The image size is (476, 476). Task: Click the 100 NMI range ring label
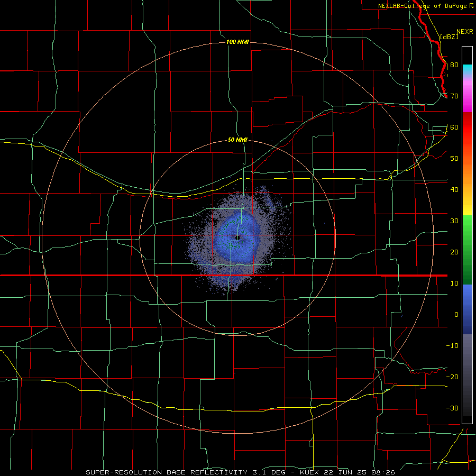tap(237, 42)
